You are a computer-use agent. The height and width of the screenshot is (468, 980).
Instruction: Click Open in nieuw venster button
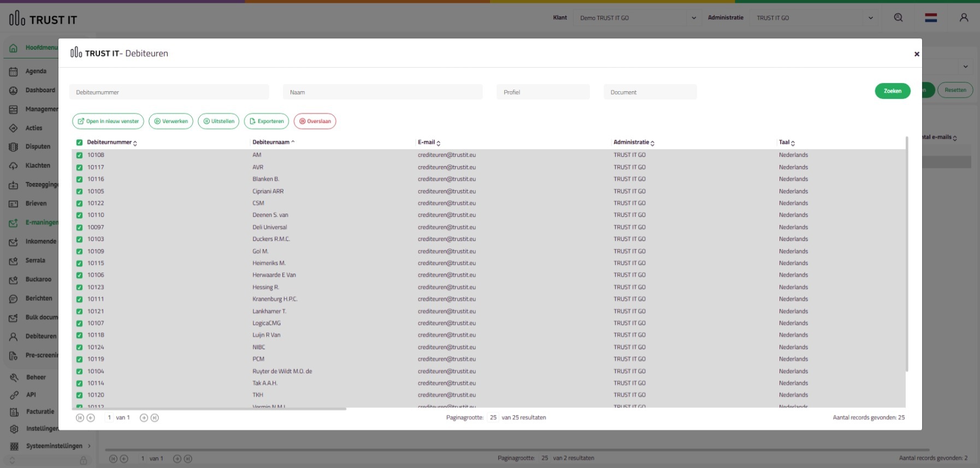point(108,121)
